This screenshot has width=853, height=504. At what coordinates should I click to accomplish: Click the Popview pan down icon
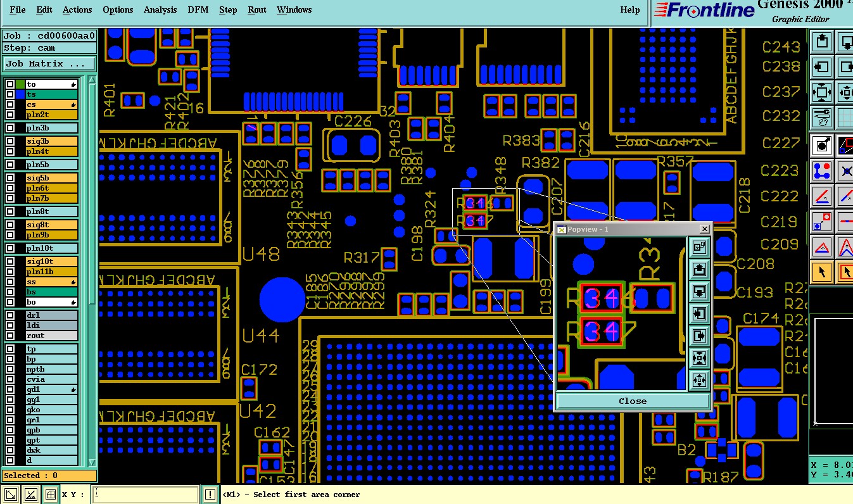pyautogui.click(x=699, y=292)
